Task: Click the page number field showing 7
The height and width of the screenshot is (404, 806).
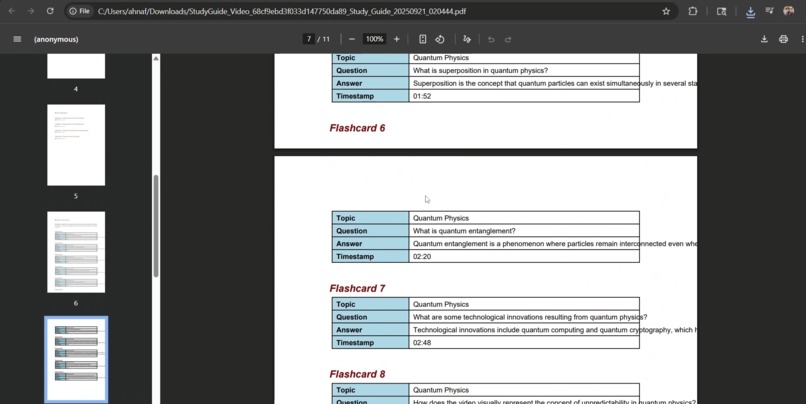Action: [x=308, y=39]
